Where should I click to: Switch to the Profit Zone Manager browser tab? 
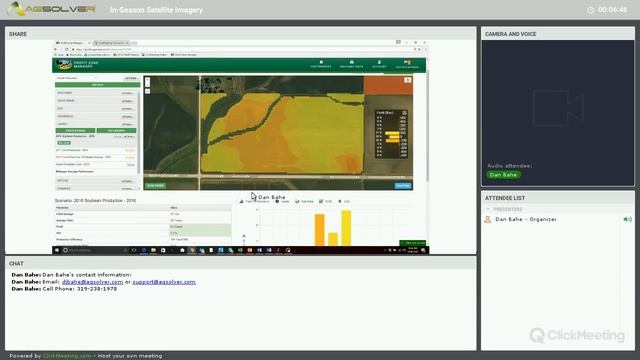(x=73, y=42)
